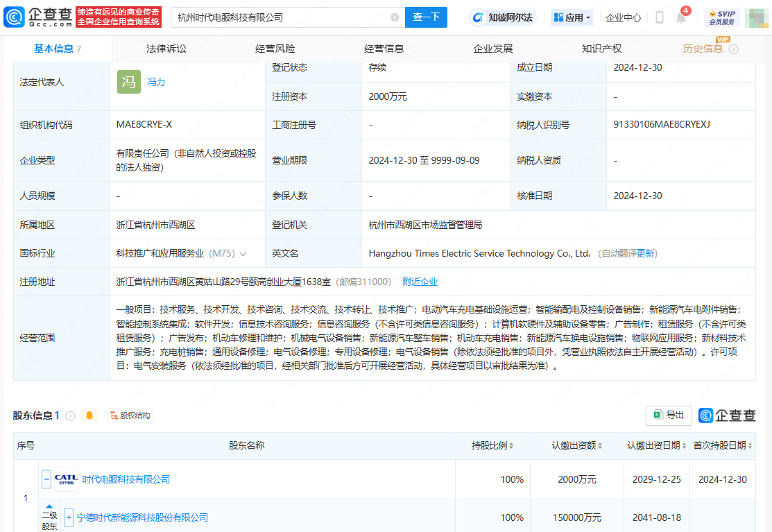The height and width of the screenshot is (532, 772).
Task: Click the registered address text
Action: point(223,282)
